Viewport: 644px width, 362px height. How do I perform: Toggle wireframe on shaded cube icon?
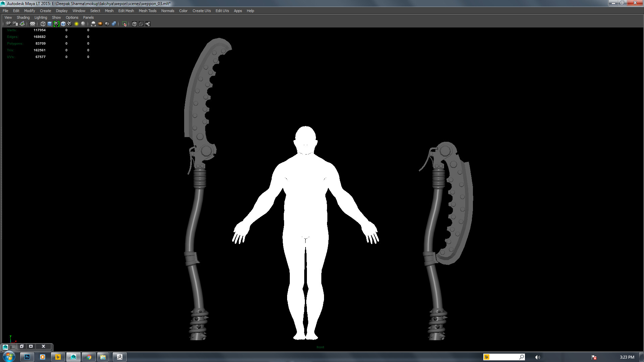tap(63, 24)
